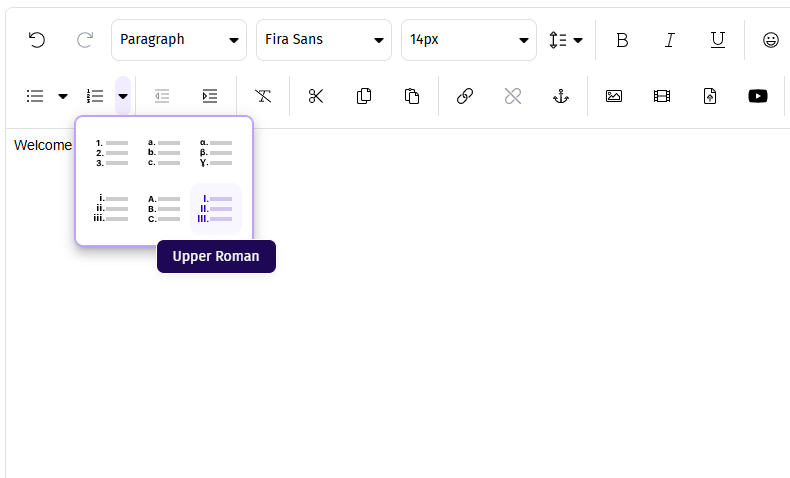Toggle Bold formatting
The width and height of the screenshot is (790, 478).
pos(622,40)
